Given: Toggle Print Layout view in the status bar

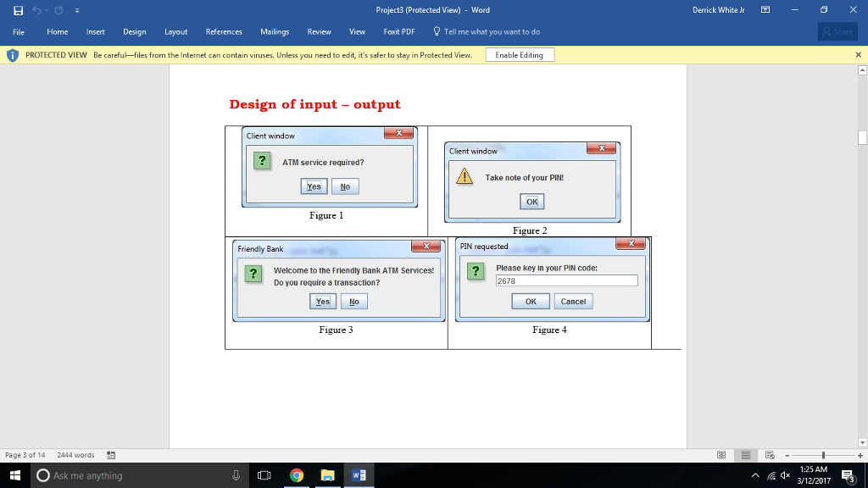Looking at the screenshot, I should tap(744, 454).
